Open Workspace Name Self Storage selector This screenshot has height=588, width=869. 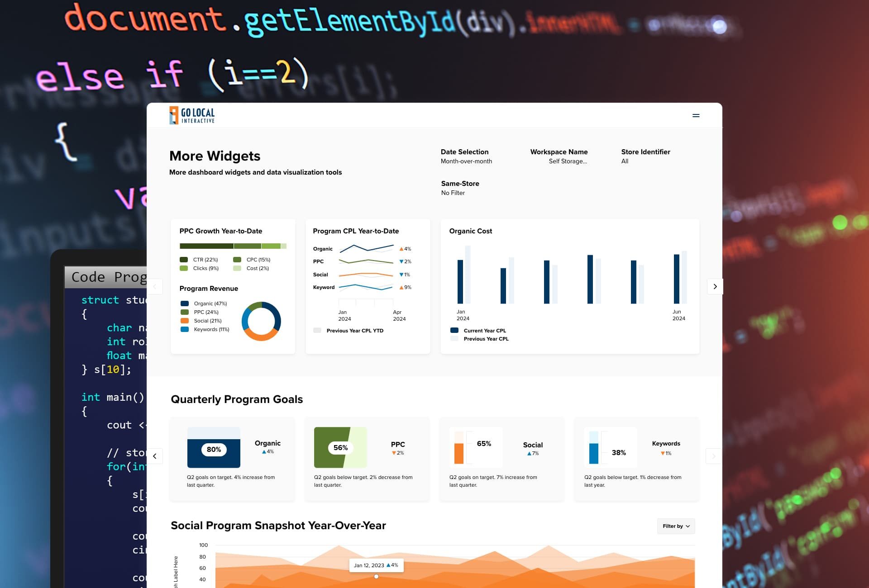click(x=568, y=161)
